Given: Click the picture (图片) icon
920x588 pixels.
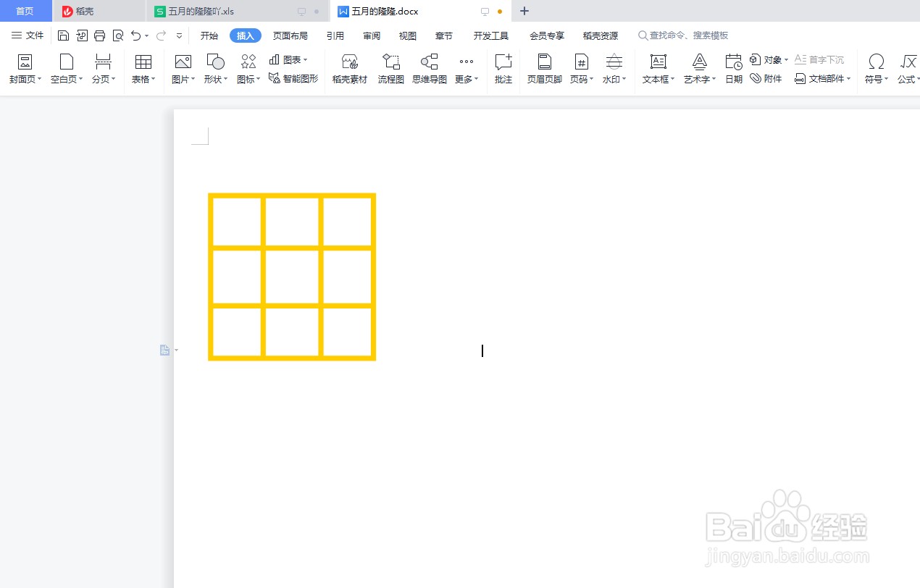Looking at the screenshot, I should (x=183, y=62).
